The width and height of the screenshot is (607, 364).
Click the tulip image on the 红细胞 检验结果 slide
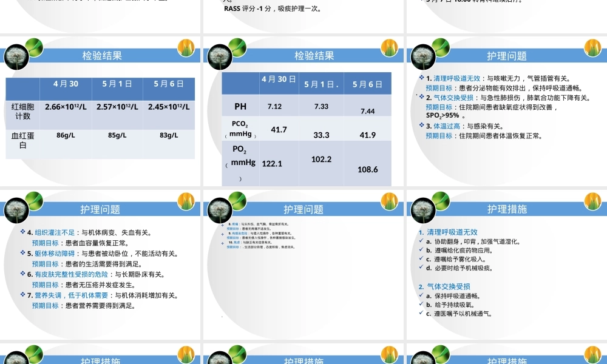186,49
